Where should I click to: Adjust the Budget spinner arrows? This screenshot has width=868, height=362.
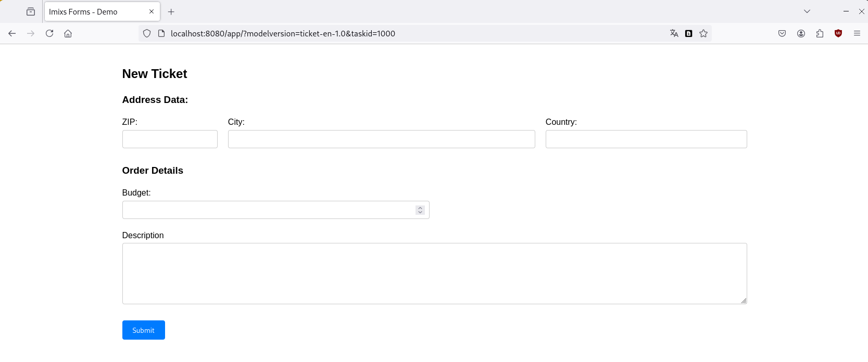(x=420, y=210)
